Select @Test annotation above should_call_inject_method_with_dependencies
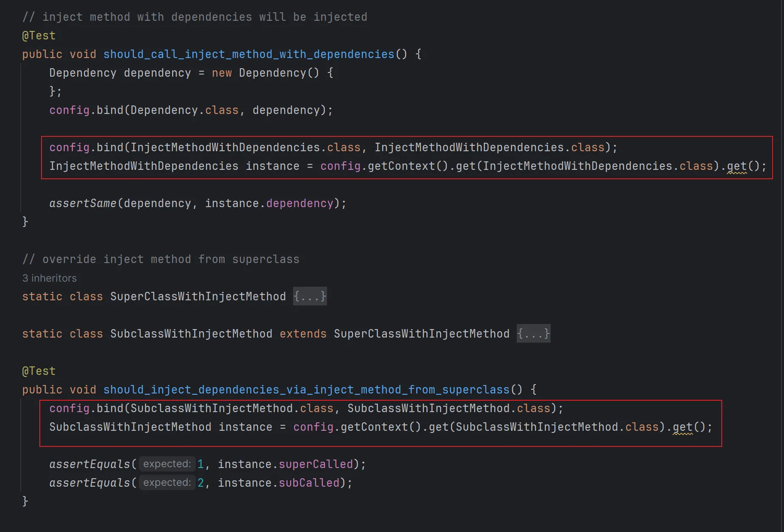Screen dimensions: 784x532 click(x=39, y=36)
